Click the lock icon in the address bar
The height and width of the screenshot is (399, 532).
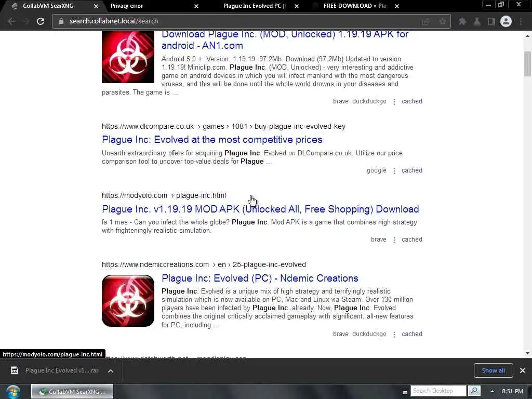tap(61, 21)
